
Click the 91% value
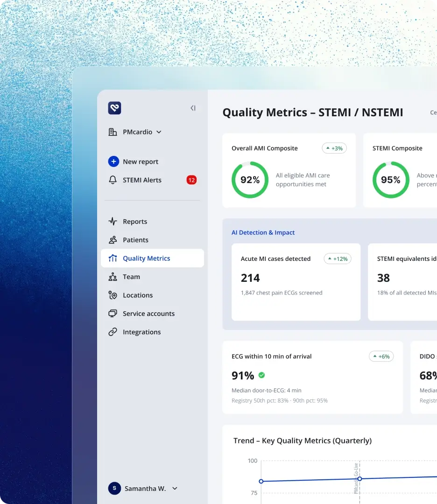243,375
